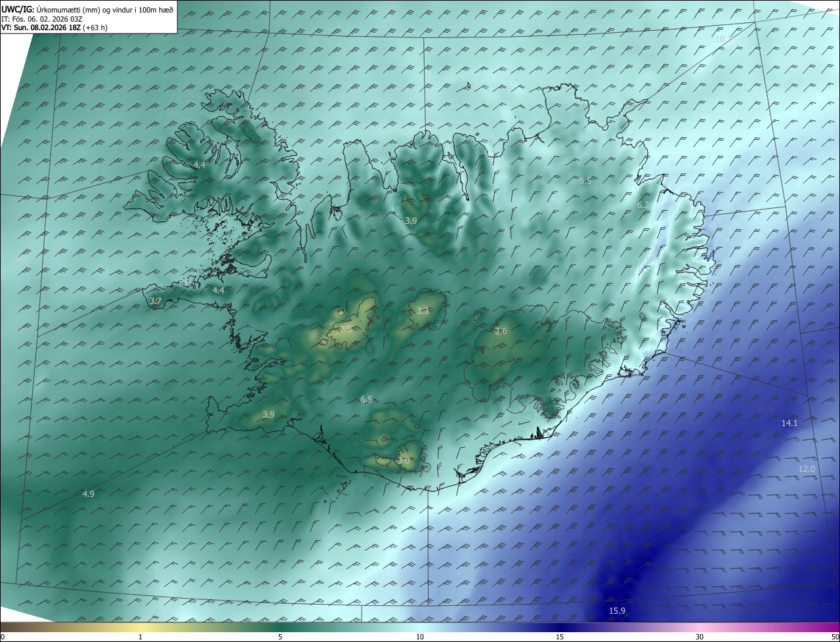Click the 0 tick on the color scale
The height and width of the screenshot is (642, 840).
pos(2,637)
